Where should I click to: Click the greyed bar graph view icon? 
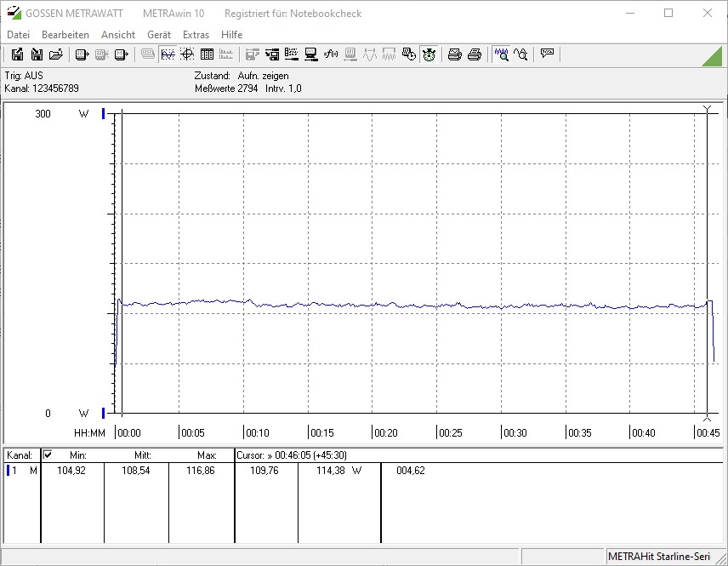(226, 54)
